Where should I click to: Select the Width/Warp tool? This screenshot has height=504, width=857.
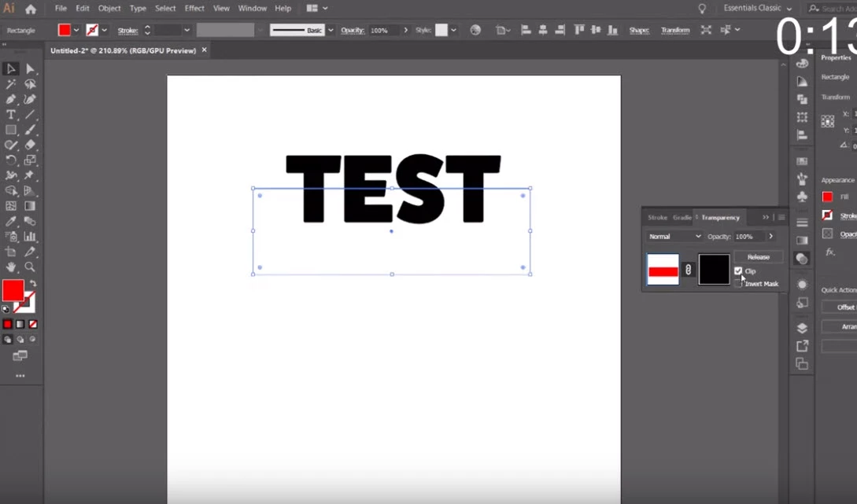[x=10, y=176]
